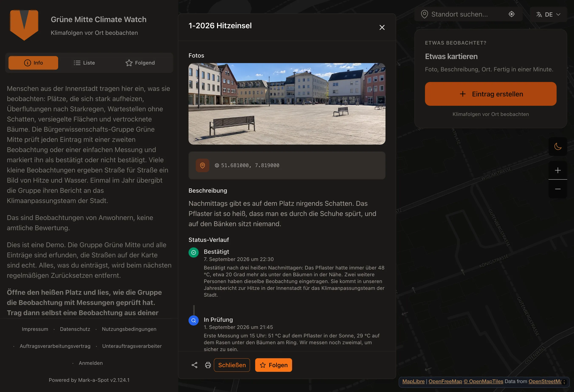Click the Grüne Mitte shield logo
Screen dimensions: 574x392
pyautogui.click(x=24, y=25)
